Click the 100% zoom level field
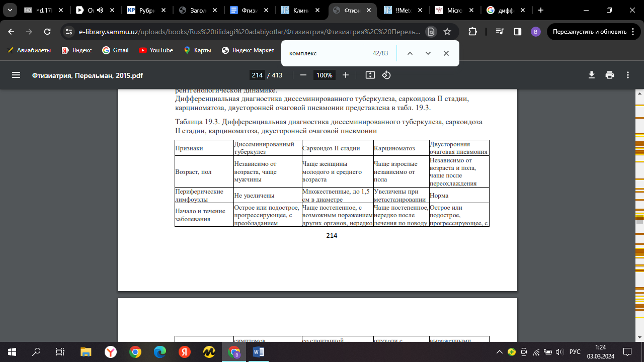This screenshot has width=644, height=362. click(324, 75)
